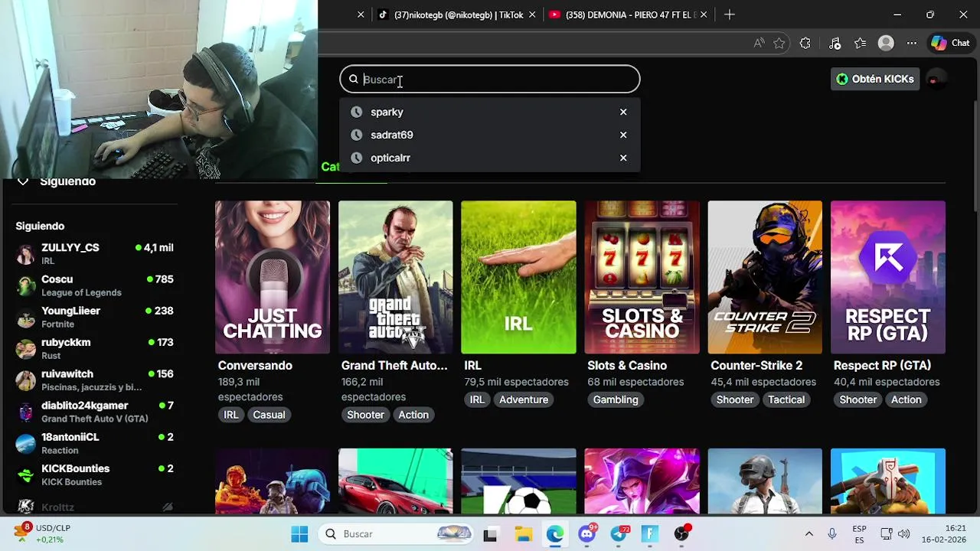Screen dimensions: 980x551
Task: Click the clock icon beside 'opticalrr'
Action: pyautogui.click(x=356, y=158)
